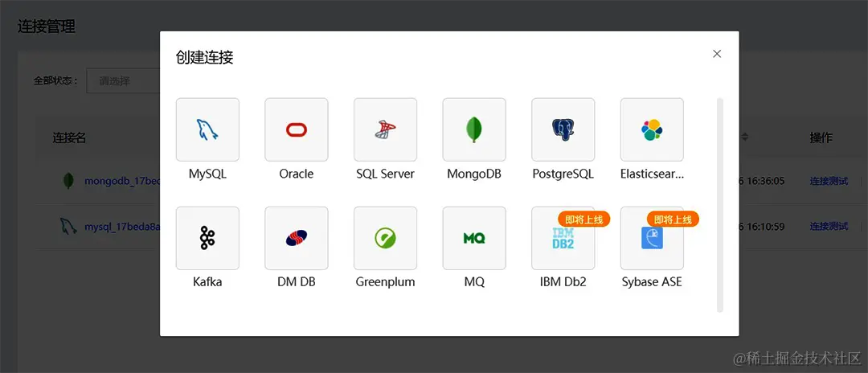Click the MongoDB leaf icon in connection list
The height and width of the screenshot is (373, 868).
(x=68, y=180)
